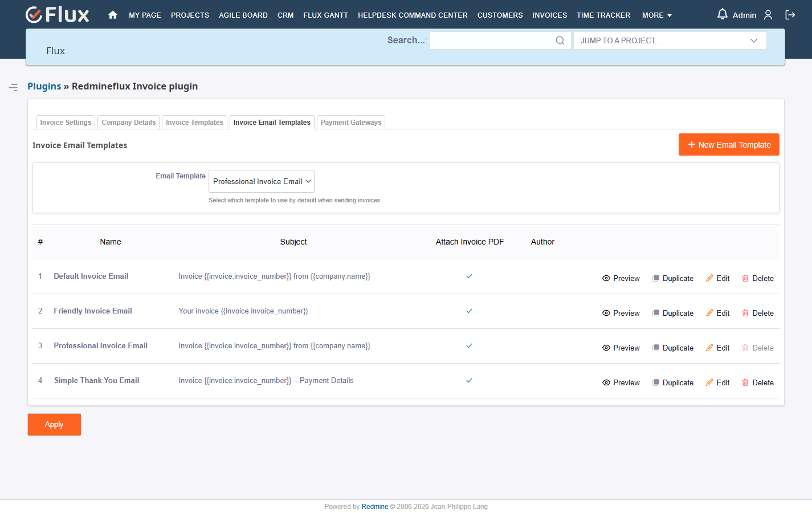
Task: Expand Jump to a project dropdown
Action: coord(670,40)
